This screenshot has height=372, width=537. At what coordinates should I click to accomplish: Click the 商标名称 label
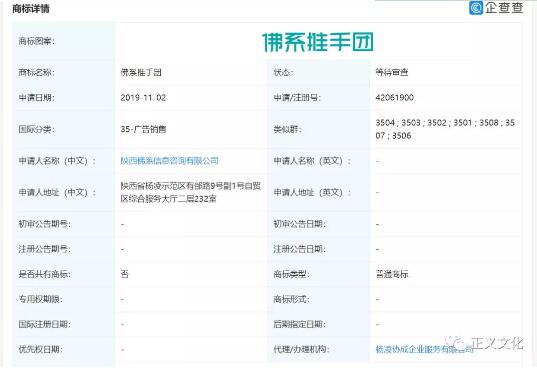(36, 72)
